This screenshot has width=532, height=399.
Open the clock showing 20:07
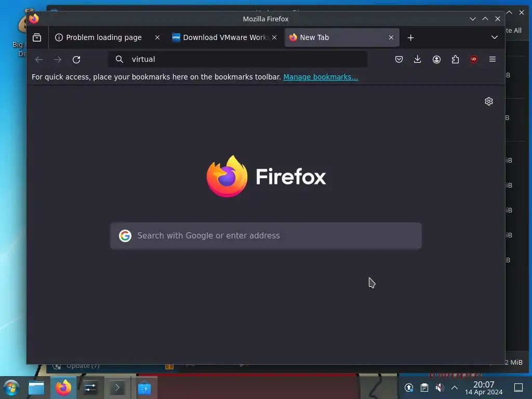click(484, 388)
